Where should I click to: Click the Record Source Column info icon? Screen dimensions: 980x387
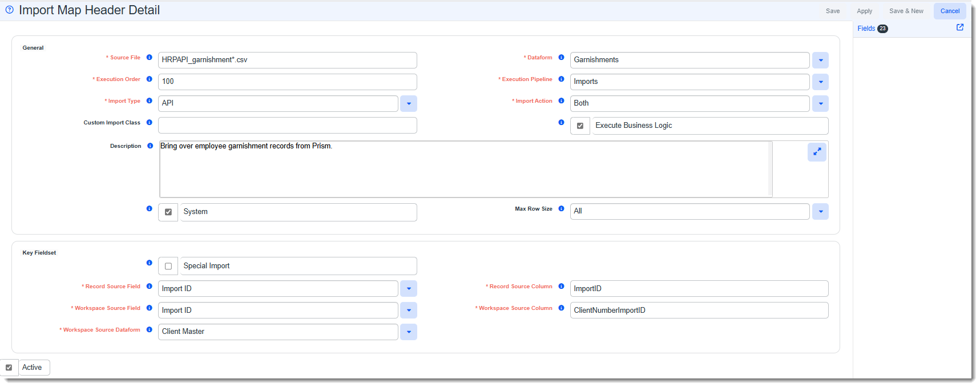click(561, 287)
